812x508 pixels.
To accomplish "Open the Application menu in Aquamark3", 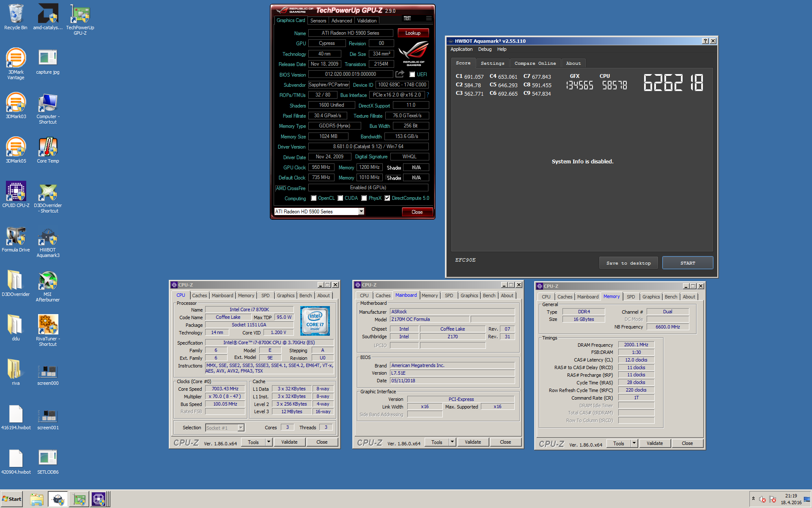I will [461, 49].
